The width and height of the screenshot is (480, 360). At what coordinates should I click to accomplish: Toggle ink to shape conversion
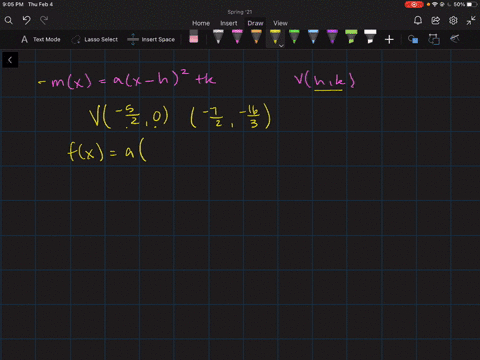(434, 39)
